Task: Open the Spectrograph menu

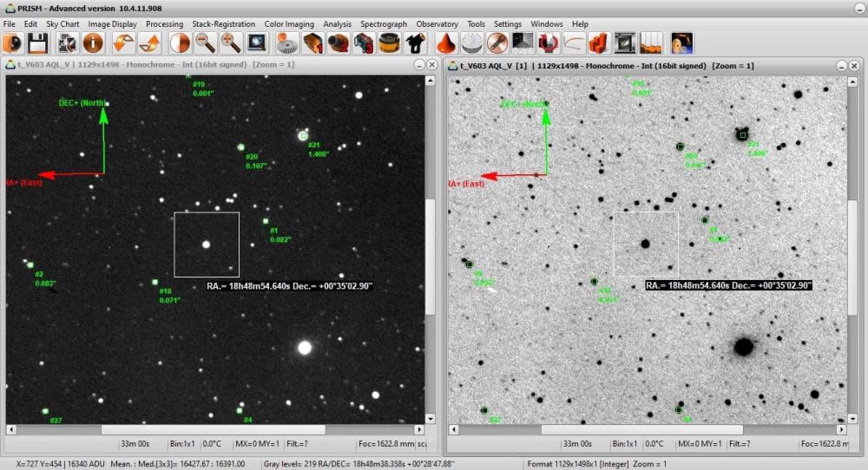Action: pyautogui.click(x=384, y=24)
